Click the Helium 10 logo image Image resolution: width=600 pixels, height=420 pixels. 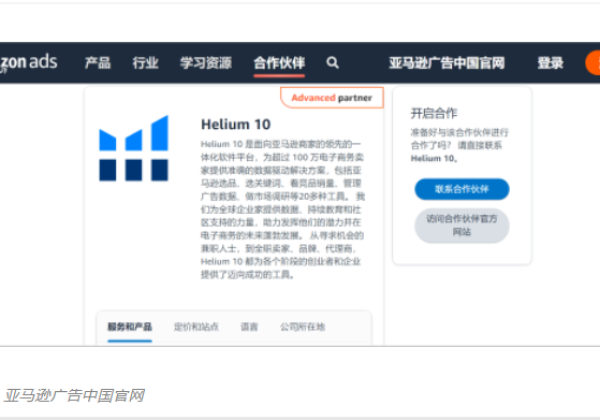click(x=134, y=148)
